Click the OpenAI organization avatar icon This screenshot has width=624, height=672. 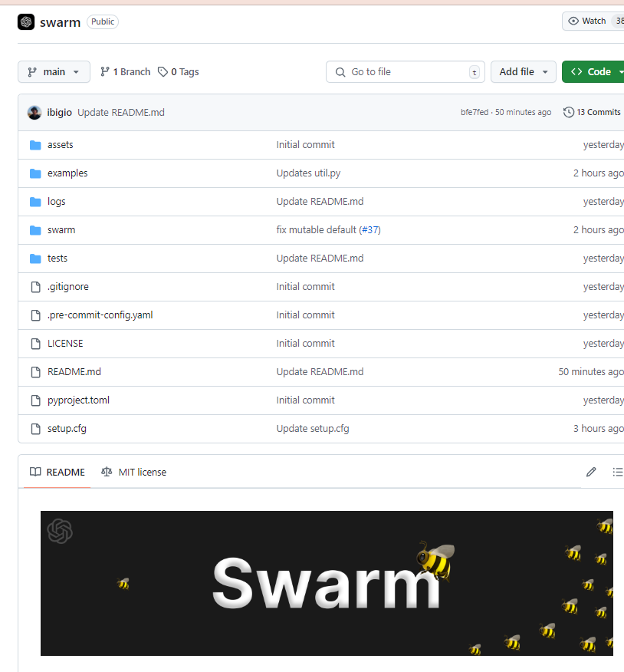tap(26, 21)
